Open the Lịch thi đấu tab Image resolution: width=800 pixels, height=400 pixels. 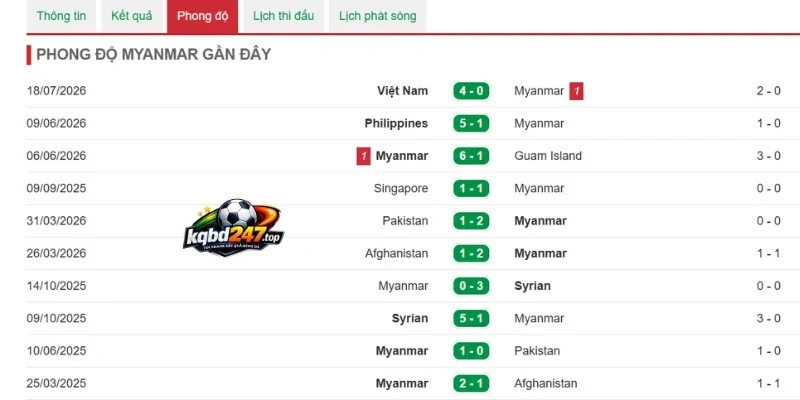283,16
